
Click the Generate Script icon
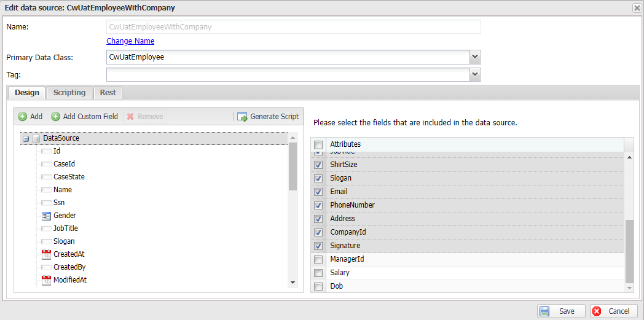[242, 117]
